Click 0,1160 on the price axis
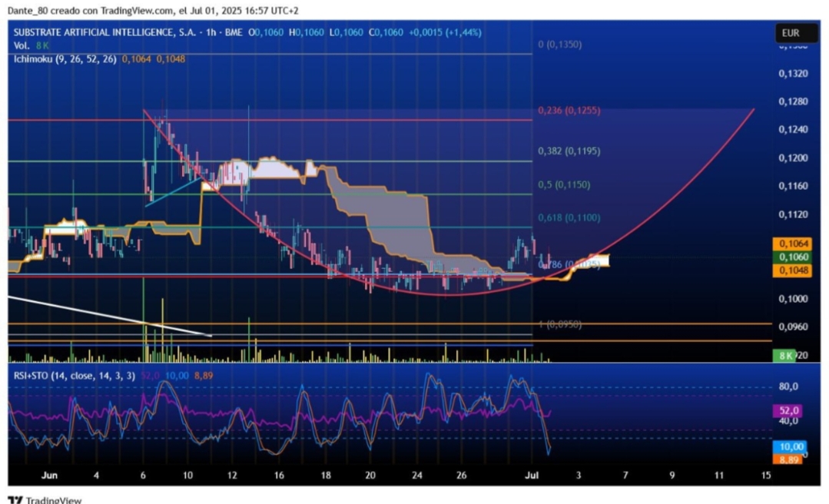 [793, 186]
